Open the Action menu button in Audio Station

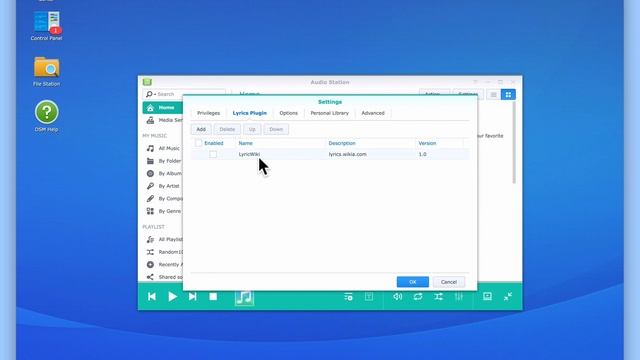tap(434, 94)
